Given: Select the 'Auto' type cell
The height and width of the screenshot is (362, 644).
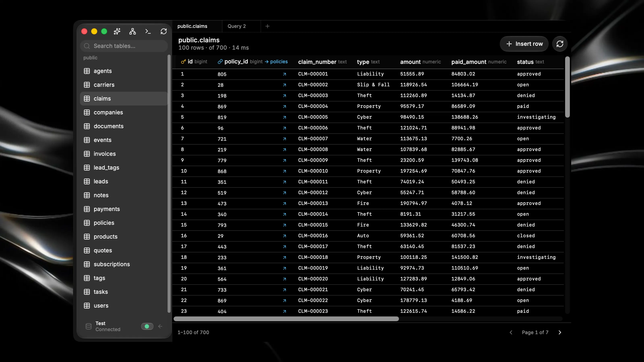Looking at the screenshot, I should click(x=363, y=236).
